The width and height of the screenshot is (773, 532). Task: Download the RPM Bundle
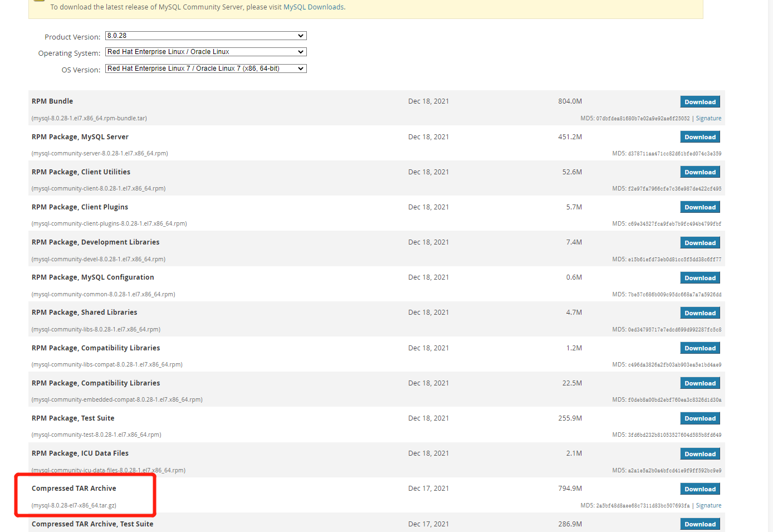pos(700,102)
